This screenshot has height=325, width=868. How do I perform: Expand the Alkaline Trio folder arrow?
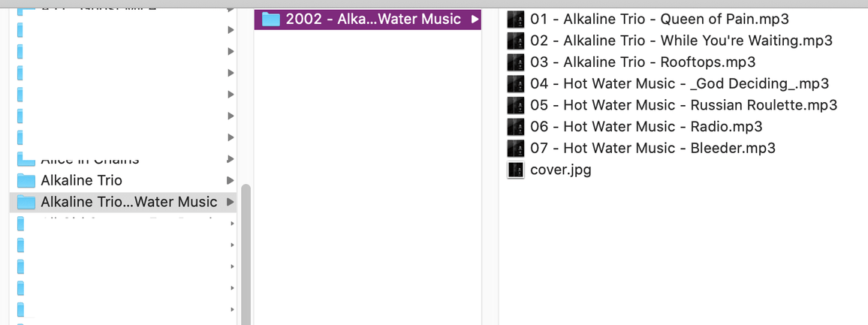click(230, 181)
